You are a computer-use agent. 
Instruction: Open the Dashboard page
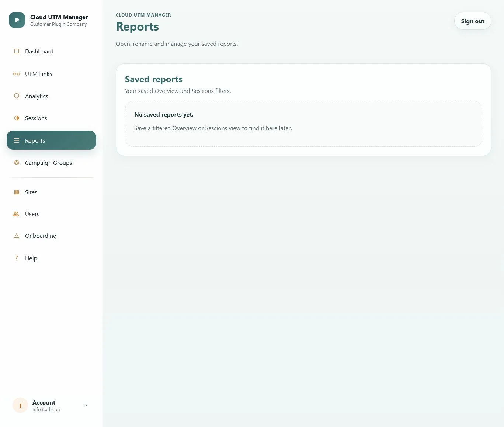point(51,51)
